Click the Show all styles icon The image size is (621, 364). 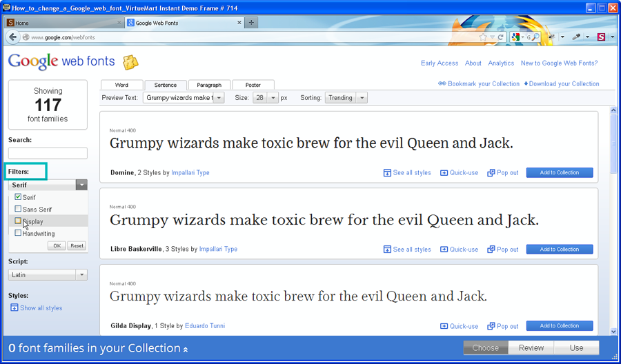(x=14, y=308)
